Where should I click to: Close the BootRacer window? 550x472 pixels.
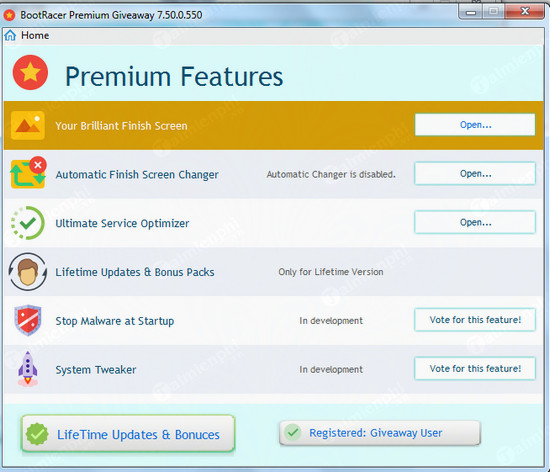coord(525,12)
